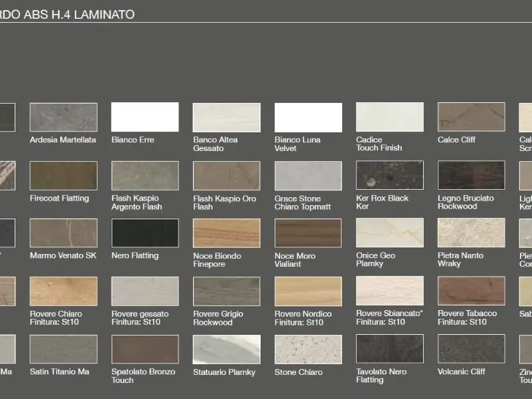The width and height of the screenshot is (532, 399).
Task: Select the Bianco Luna Velvet swatch
Action: [x=308, y=118]
